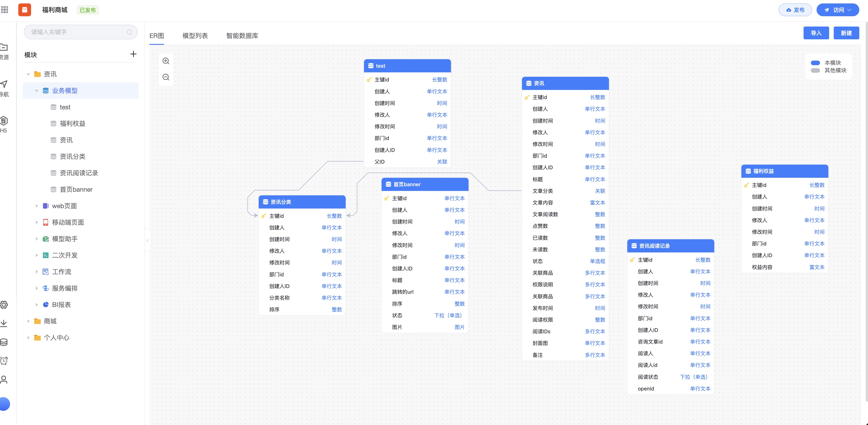Switch to the ER图 tab
Image resolution: width=868 pixels, height=425 pixels.
[157, 36]
